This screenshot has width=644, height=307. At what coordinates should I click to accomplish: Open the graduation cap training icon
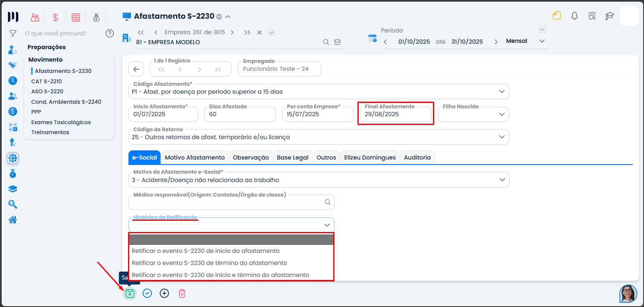[x=610, y=16]
